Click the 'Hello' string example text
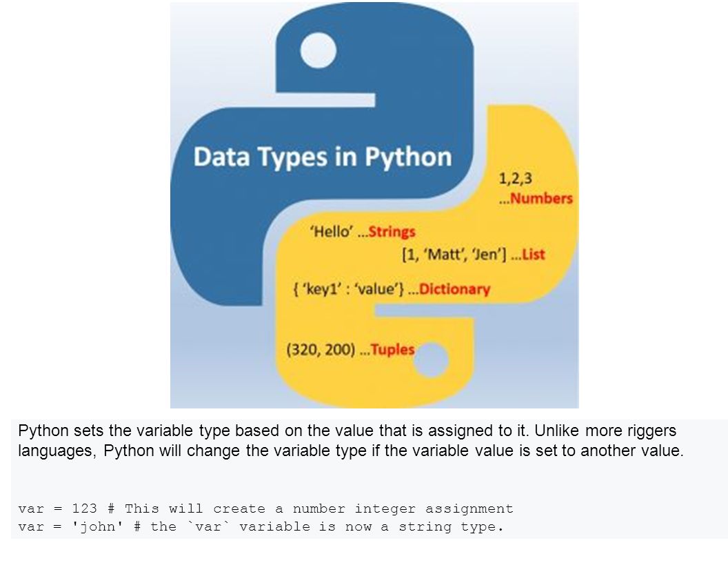728x563 pixels. tap(332, 231)
